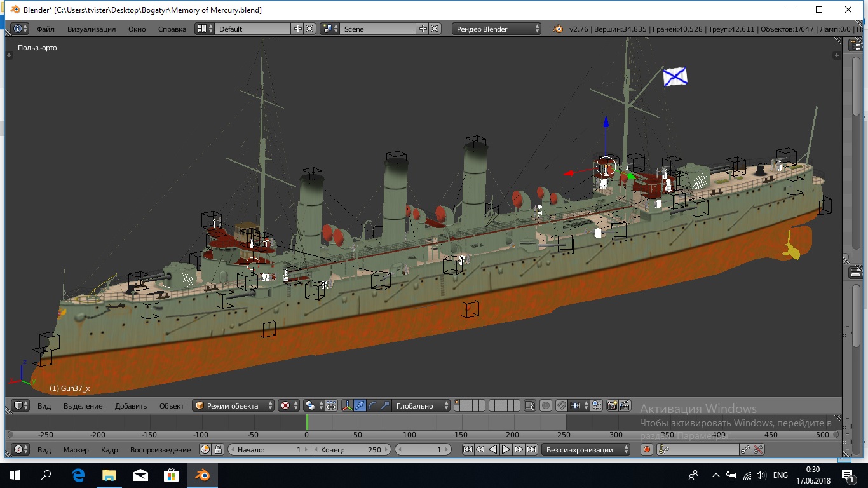868x488 pixels.
Task: Click the Маркер button in timeline header
Action: point(76,449)
